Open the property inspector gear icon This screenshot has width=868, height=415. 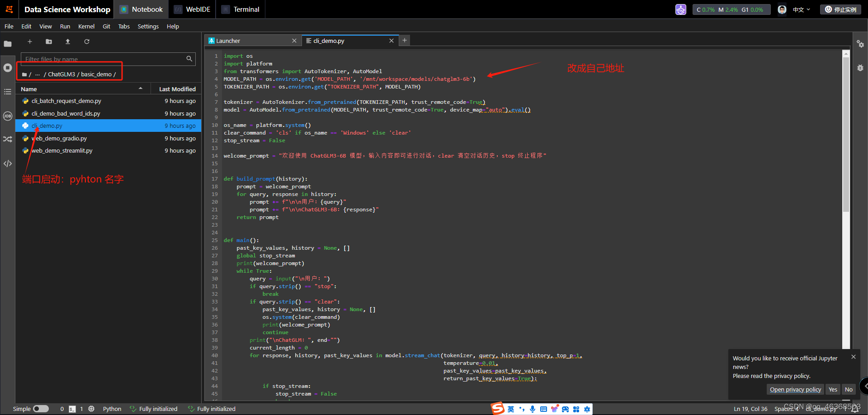tap(860, 44)
